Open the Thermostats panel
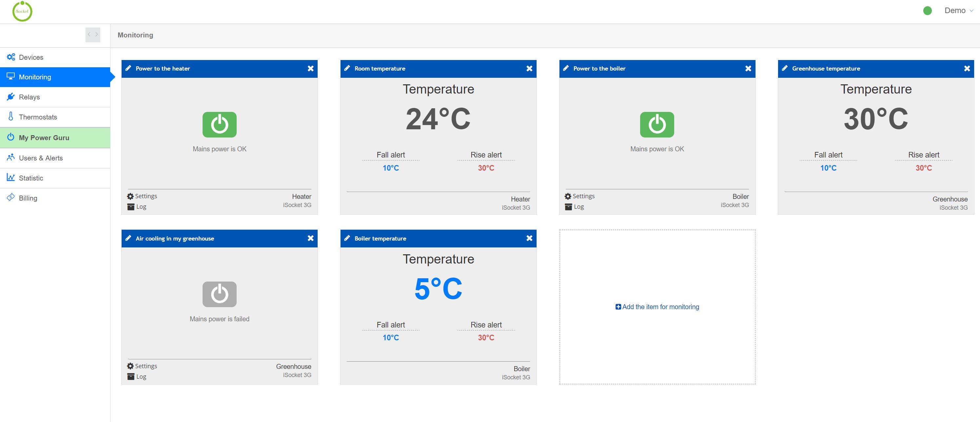This screenshot has height=422, width=980. coord(38,117)
